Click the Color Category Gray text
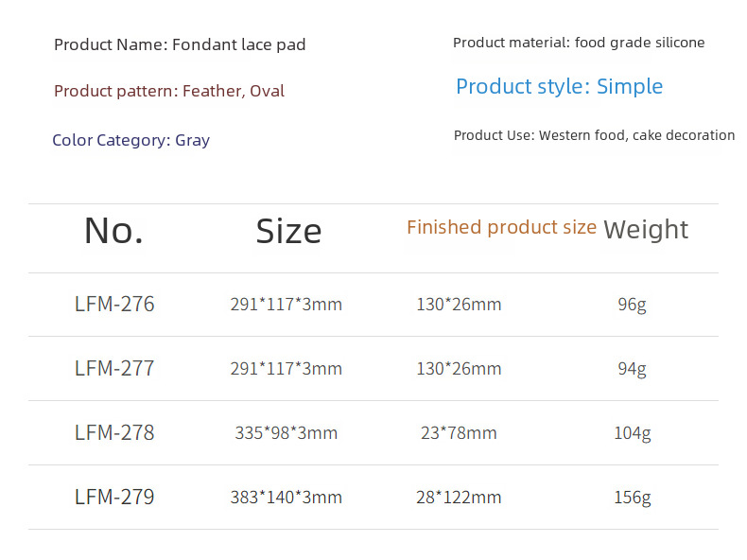This screenshot has height=560, width=747. click(130, 140)
